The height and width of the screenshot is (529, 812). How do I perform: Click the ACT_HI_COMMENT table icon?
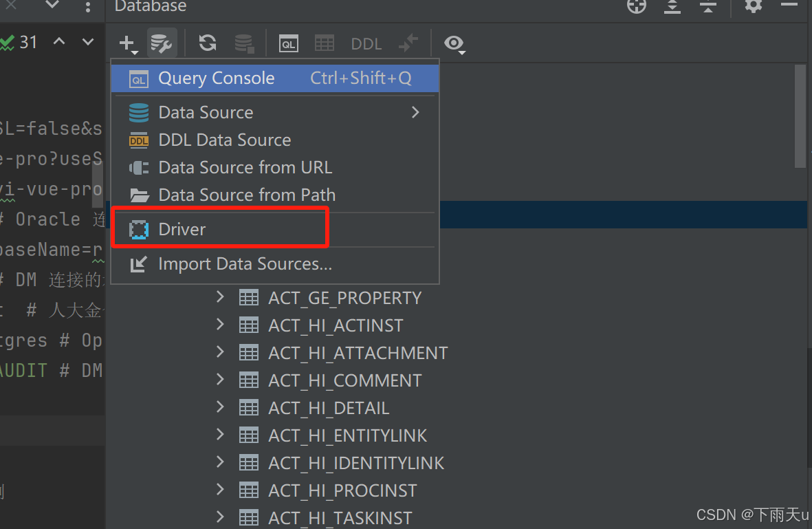pyautogui.click(x=249, y=380)
